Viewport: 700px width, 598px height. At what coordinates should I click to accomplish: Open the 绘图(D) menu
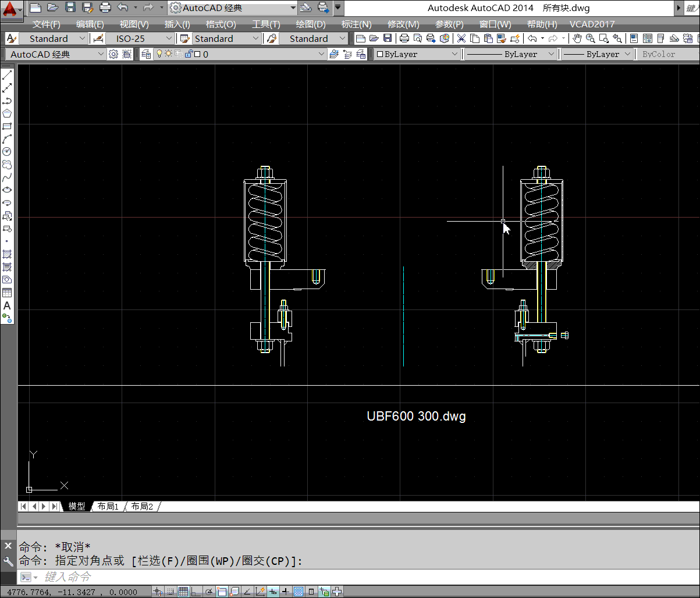tap(311, 24)
